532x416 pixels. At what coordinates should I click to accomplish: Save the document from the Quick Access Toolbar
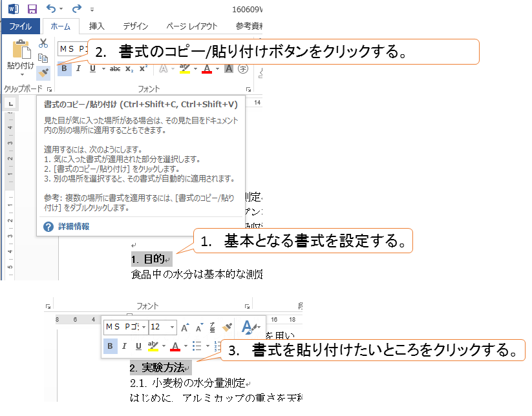pyautogui.click(x=32, y=10)
